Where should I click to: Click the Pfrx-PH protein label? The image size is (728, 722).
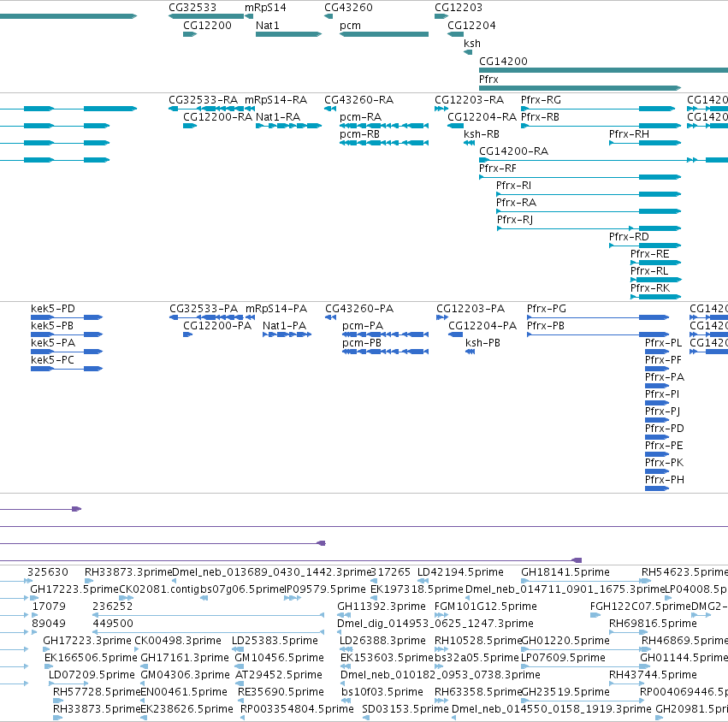coord(665,480)
